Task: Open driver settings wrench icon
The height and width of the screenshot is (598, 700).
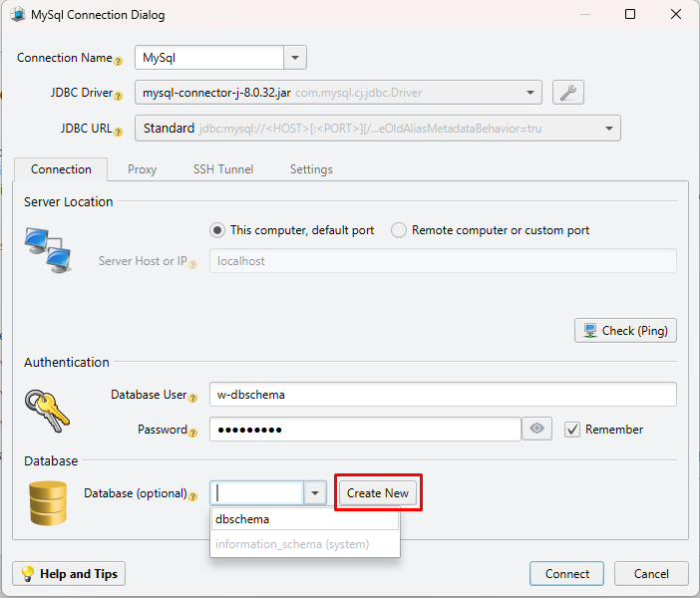Action: tap(567, 93)
